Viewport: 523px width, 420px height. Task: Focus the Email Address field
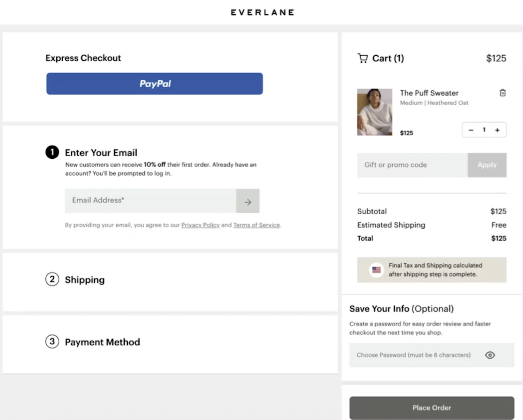[150, 201]
